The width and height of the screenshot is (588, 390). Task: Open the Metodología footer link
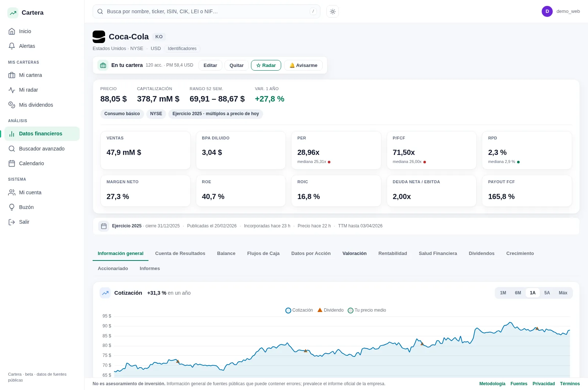point(492,384)
